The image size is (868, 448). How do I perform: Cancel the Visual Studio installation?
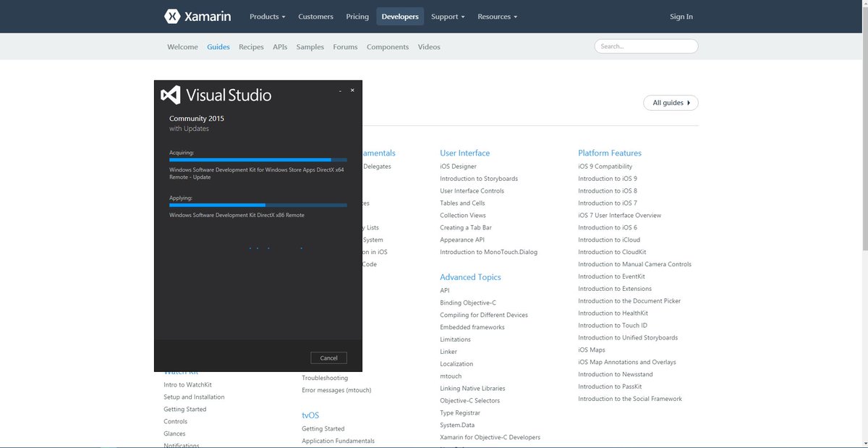point(329,358)
